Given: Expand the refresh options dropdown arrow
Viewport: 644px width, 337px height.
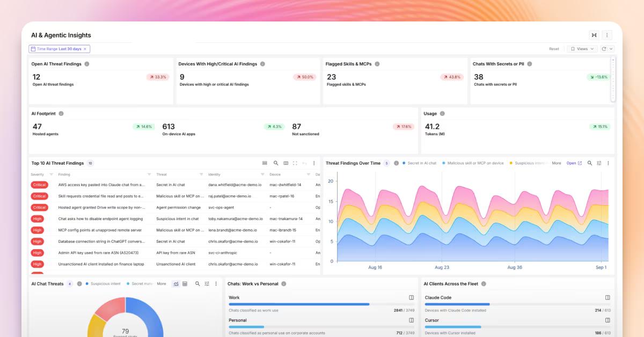Looking at the screenshot, I should tap(611, 49).
